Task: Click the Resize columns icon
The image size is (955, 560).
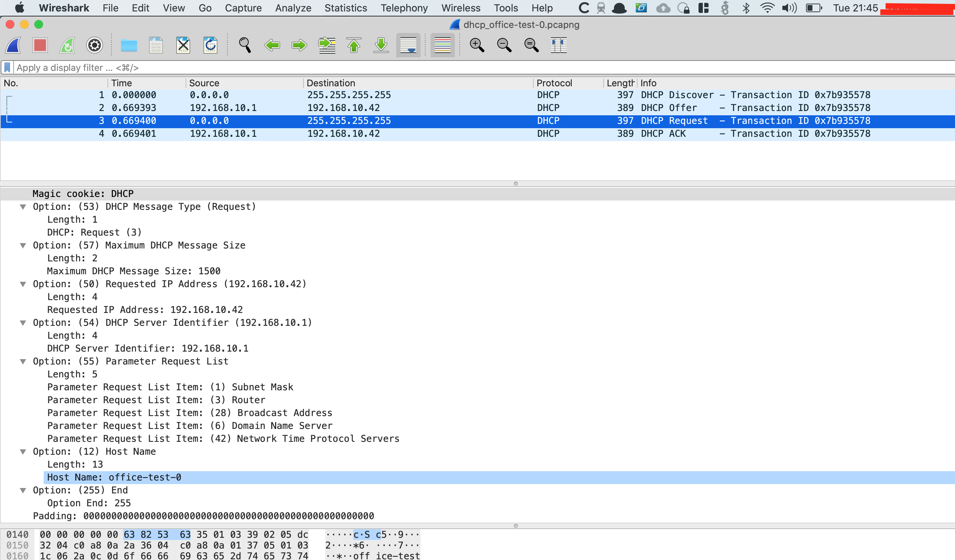Action: [x=558, y=45]
